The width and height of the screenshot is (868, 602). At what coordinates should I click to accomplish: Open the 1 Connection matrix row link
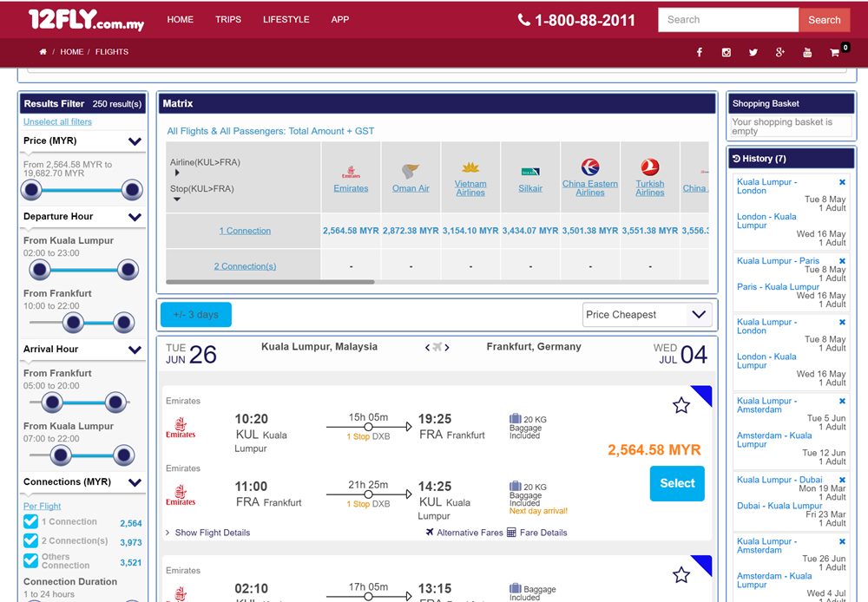(245, 231)
